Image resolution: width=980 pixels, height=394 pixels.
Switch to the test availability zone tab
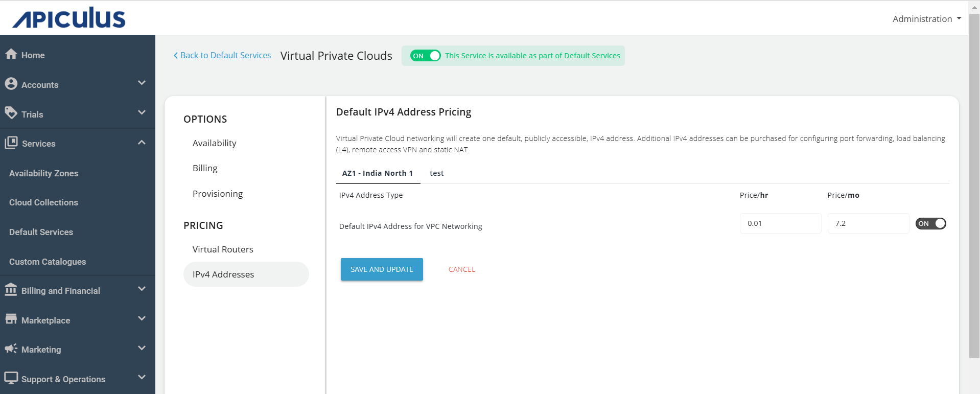436,173
